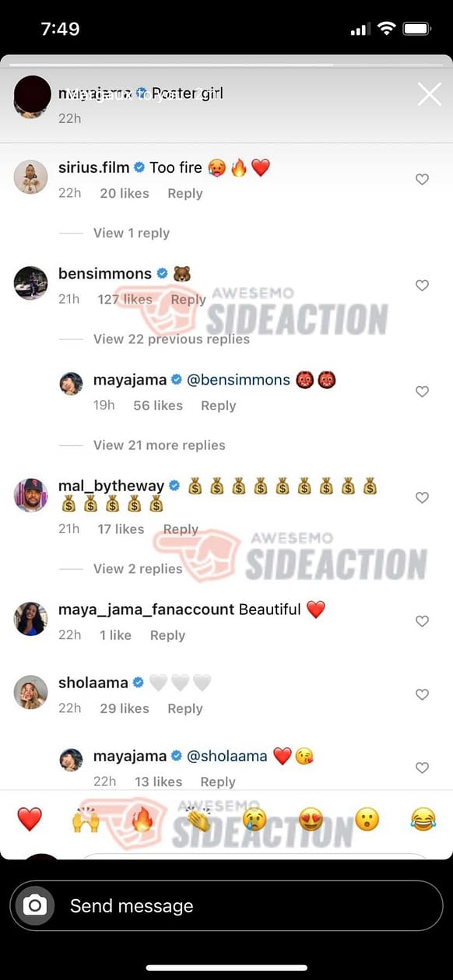Open maya_jama_fanaccount username
The height and width of the screenshot is (980, 453).
146,609
